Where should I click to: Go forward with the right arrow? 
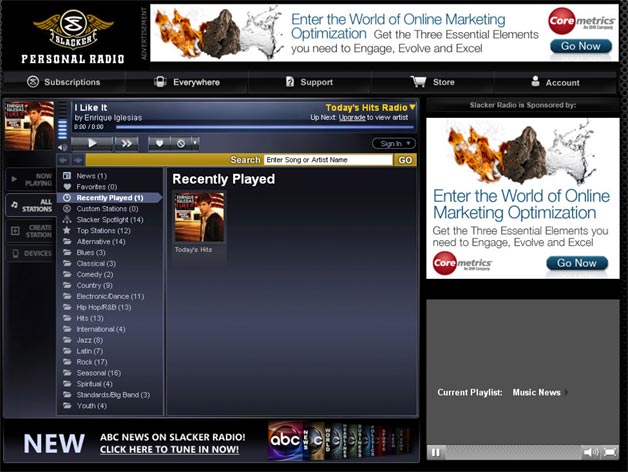click(x=78, y=160)
